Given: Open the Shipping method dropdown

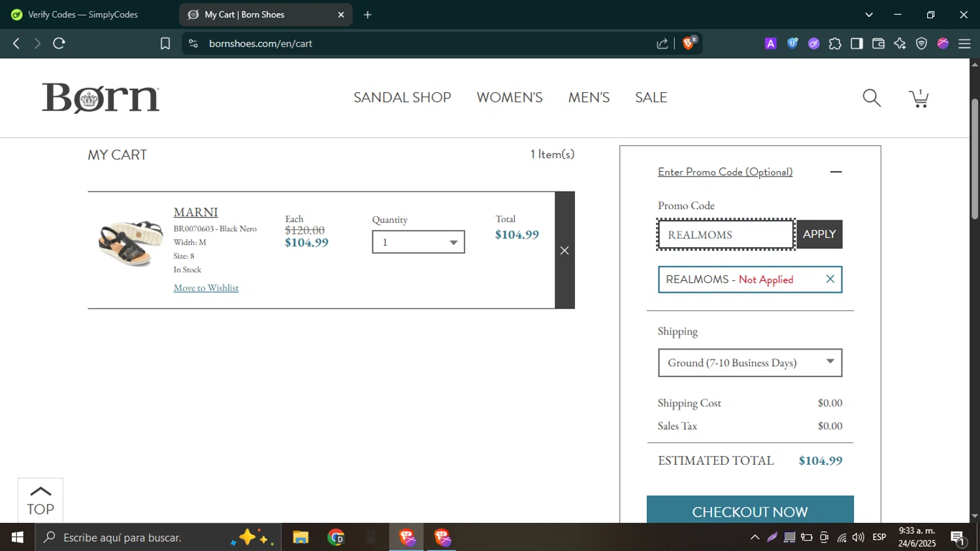Looking at the screenshot, I should pyautogui.click(x=750, y=363).
